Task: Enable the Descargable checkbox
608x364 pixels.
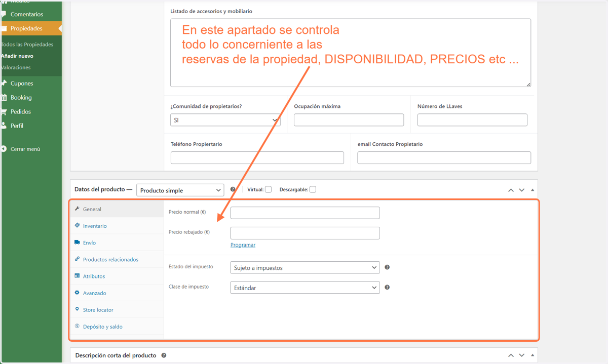Action: (x=313, y=189)
